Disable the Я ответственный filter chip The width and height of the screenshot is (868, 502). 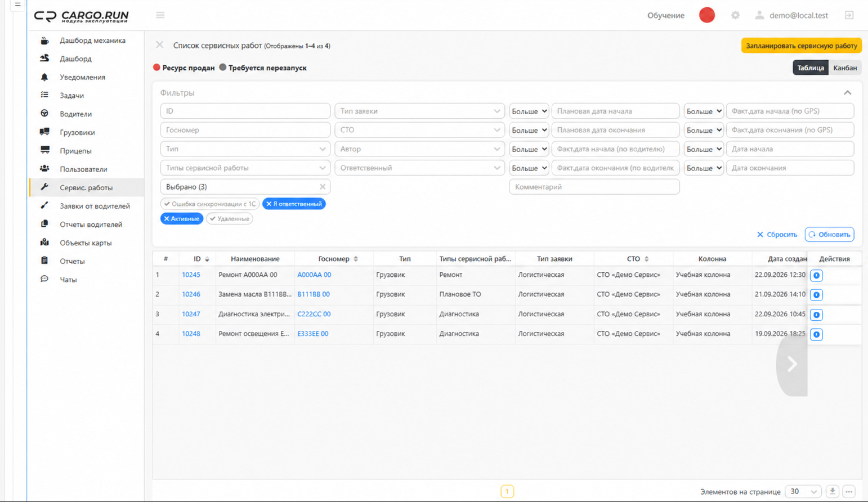(x=294, y=204)
